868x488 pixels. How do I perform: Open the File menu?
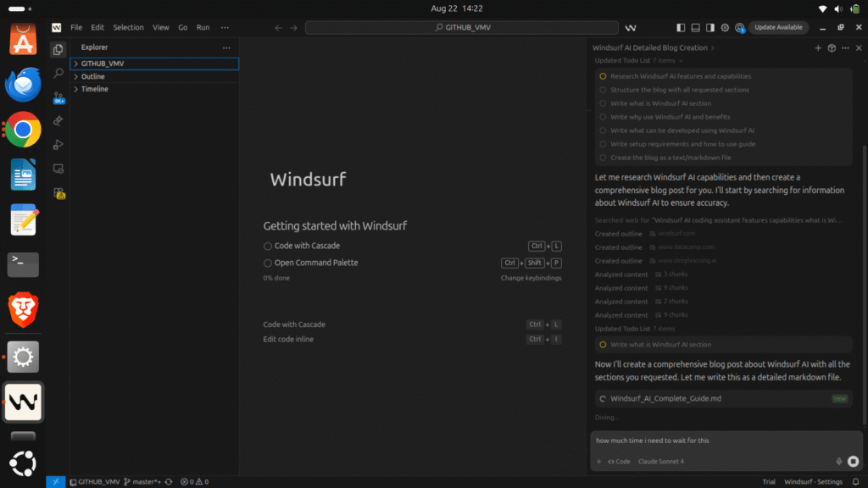pyautogui.click(x=76, y=28)
